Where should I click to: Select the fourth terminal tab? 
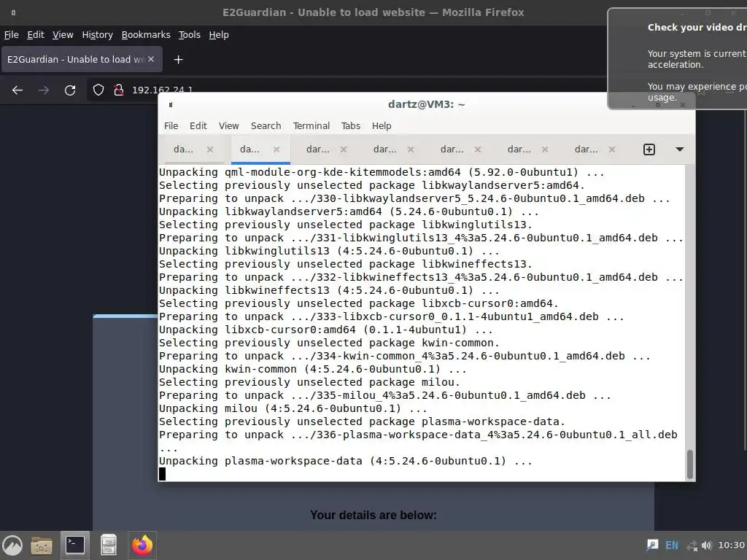click(x=385, y=149)
